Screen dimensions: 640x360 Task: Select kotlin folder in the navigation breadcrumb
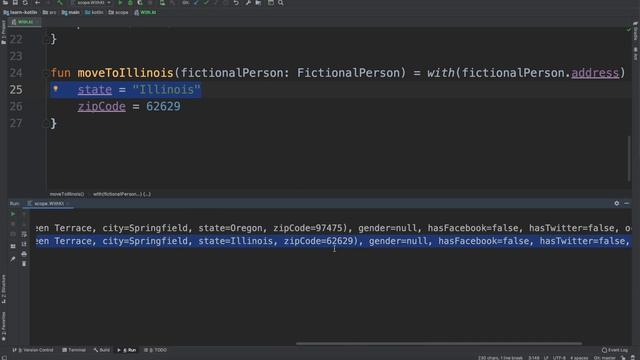[x=94, y=12]
